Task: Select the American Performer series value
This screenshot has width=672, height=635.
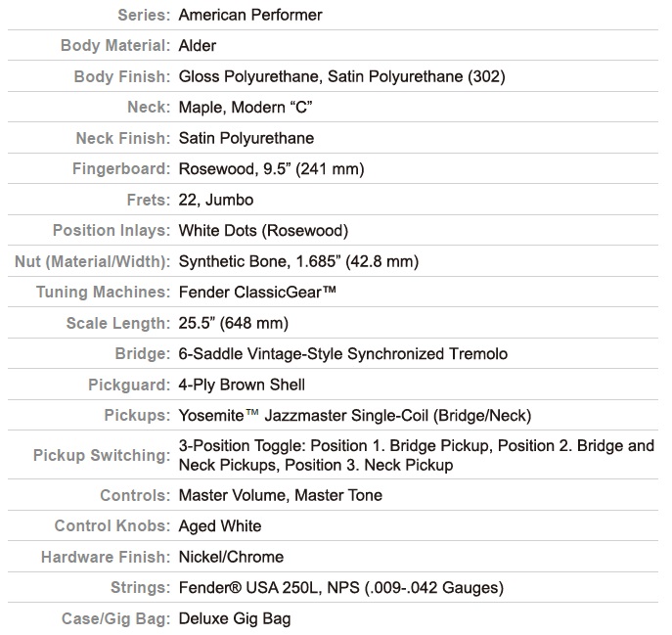Action: [x=250, y=15]
